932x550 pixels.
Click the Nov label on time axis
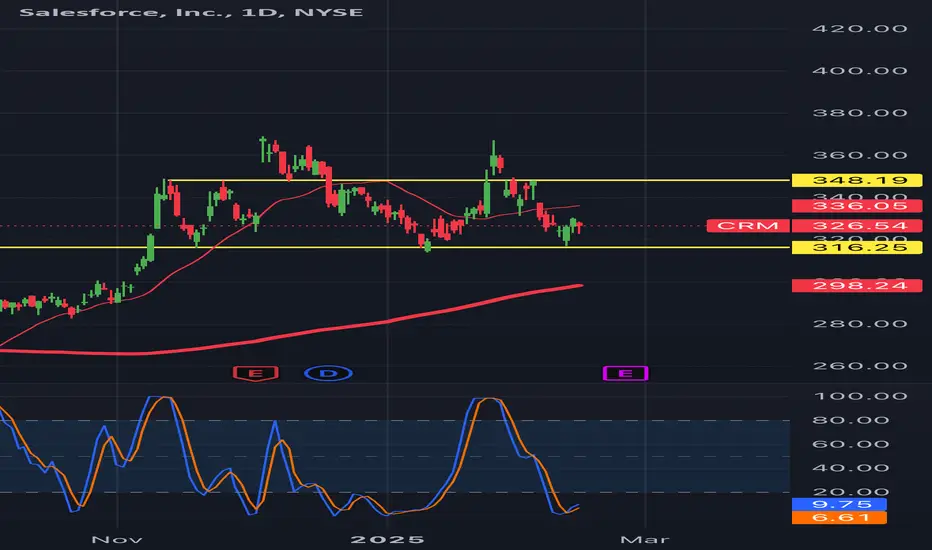pyautogui.click(x=117, y=539)
